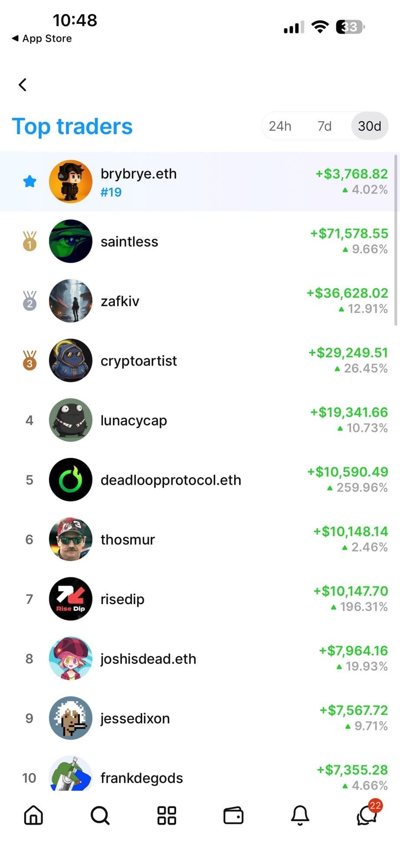The image size is (400, 868).
Task: Switch timeframe to 24h
Action: point(280,126)
